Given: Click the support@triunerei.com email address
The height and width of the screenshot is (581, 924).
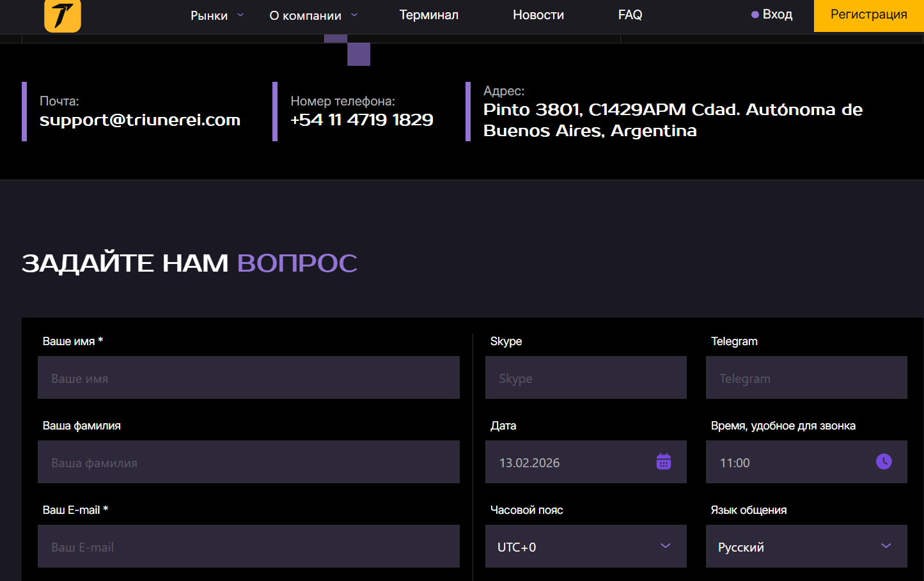Looking at the screenshot, I should coord(140,120).
